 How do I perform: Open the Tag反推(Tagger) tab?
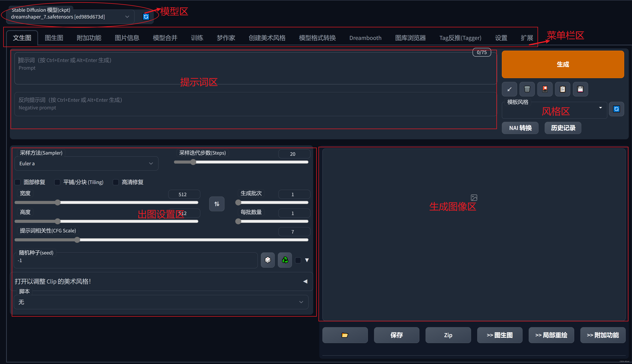tap(460, 38)
